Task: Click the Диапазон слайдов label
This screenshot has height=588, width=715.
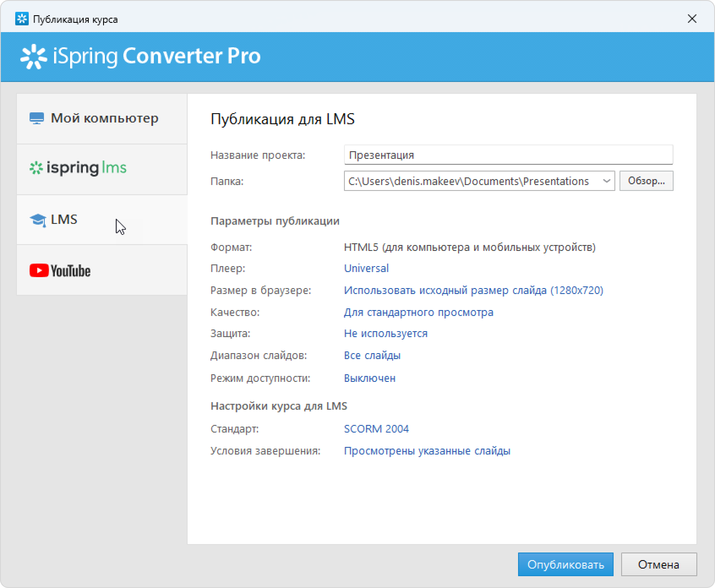Action: 259,355
